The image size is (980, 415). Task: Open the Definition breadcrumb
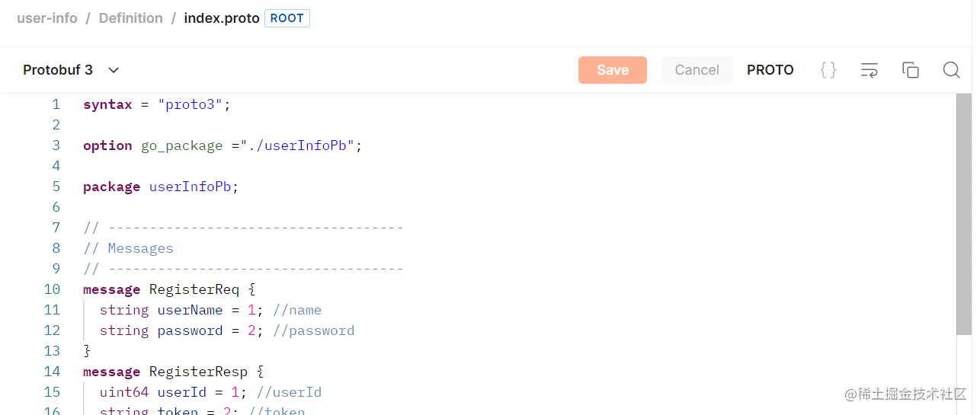click(130, 18)
